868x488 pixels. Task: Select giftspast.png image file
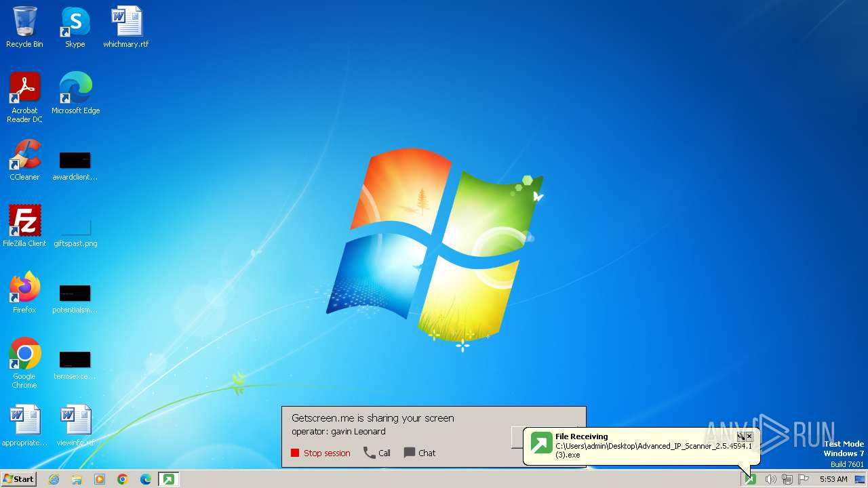tap(75, 232)
